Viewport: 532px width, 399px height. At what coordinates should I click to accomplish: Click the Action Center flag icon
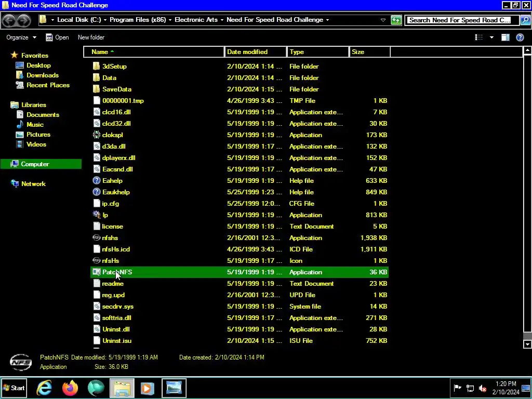click(457, 388)
